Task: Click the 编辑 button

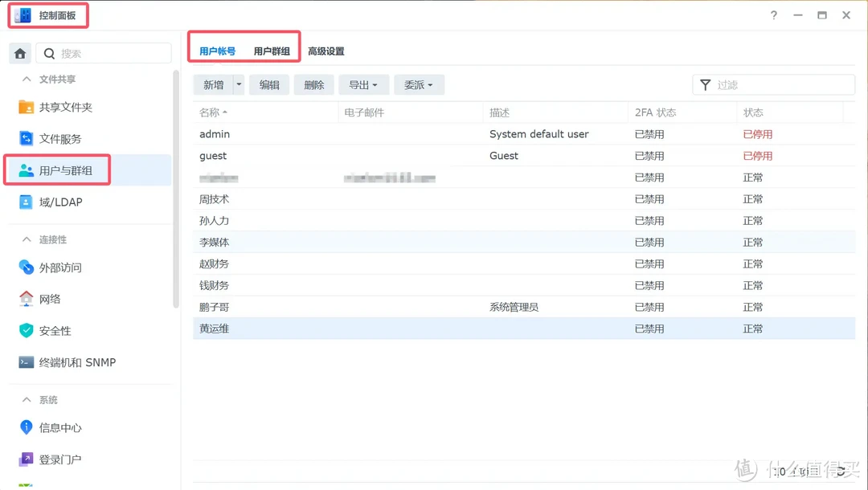Action: tap(268, 84)
